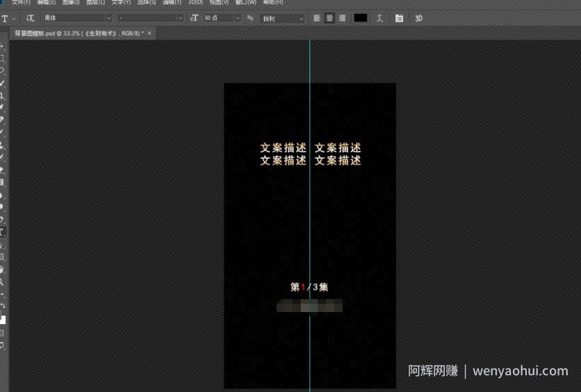Click the black text color swatch
581x392 pixels.
point(360,18)
